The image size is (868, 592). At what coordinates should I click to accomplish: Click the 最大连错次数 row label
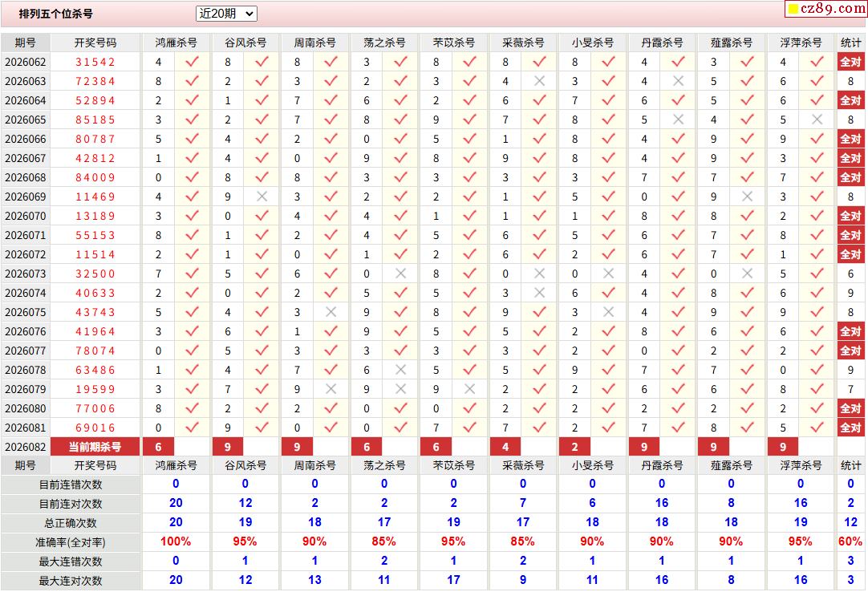pyautogui.click(x=71, y=562)
